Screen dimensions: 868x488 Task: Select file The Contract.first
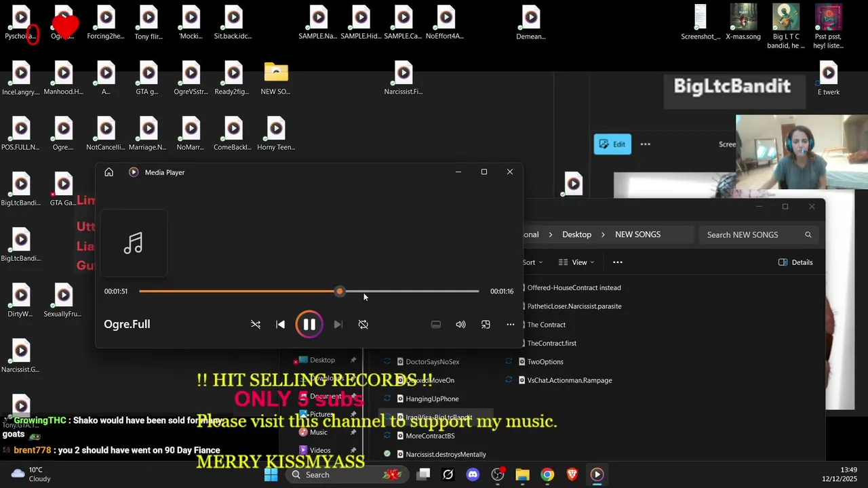coord(551,344)
